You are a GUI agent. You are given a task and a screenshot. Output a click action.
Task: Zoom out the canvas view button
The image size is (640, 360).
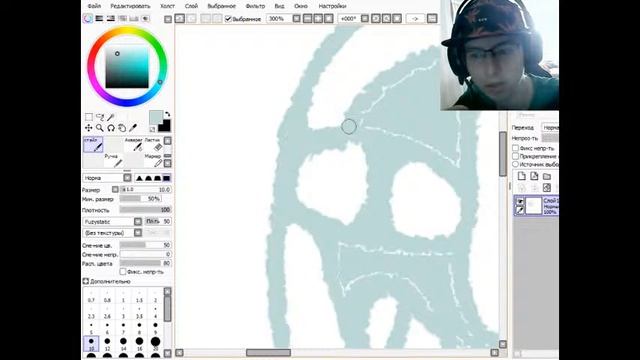[307, 18]
